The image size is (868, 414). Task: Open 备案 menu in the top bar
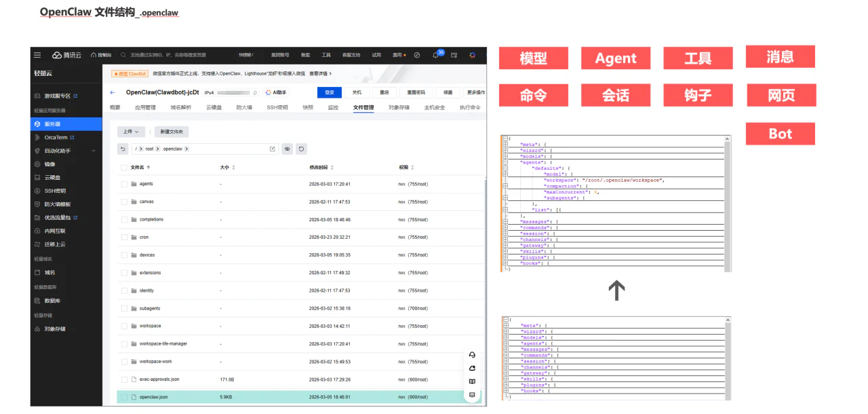[x=306, y=55]
